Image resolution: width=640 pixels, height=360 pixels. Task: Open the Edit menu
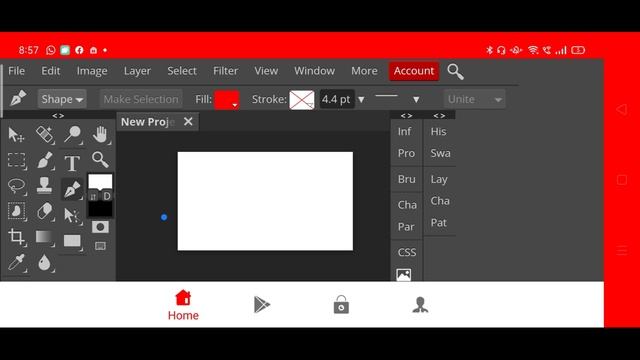click(51, 71)
